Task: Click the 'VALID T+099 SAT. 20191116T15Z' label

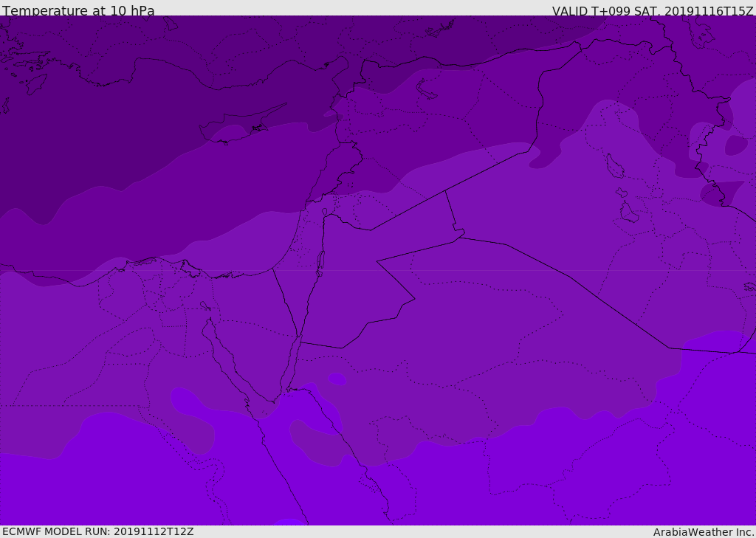Action: coord(653,11)
